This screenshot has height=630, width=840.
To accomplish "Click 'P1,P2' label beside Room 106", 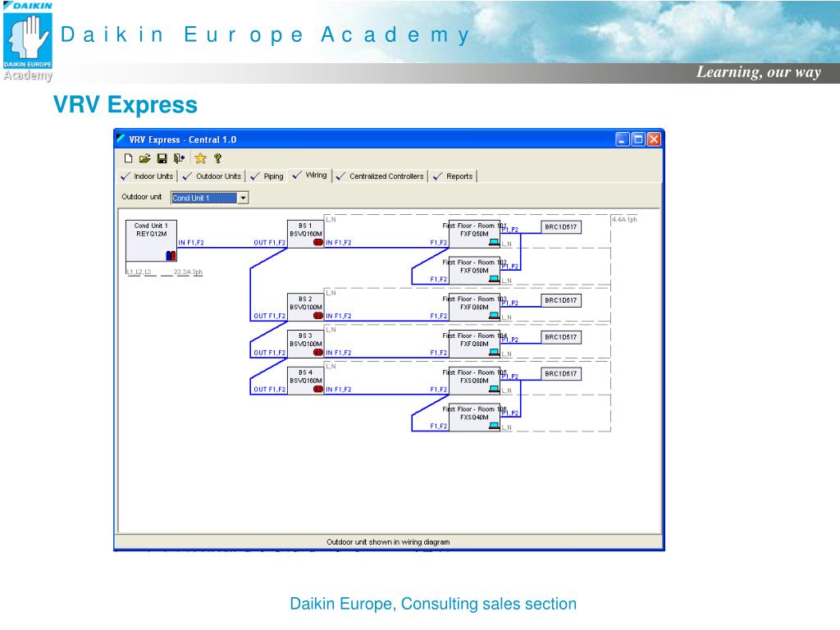I will coord(510,413).
